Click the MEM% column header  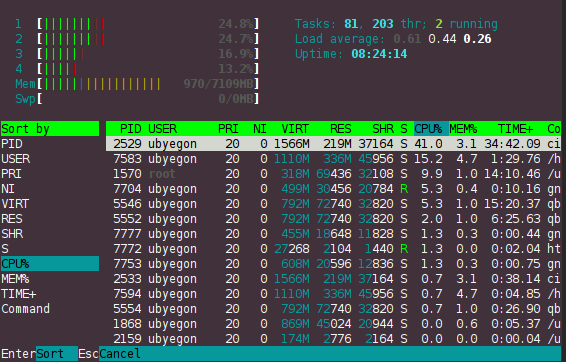click(463, 129)
